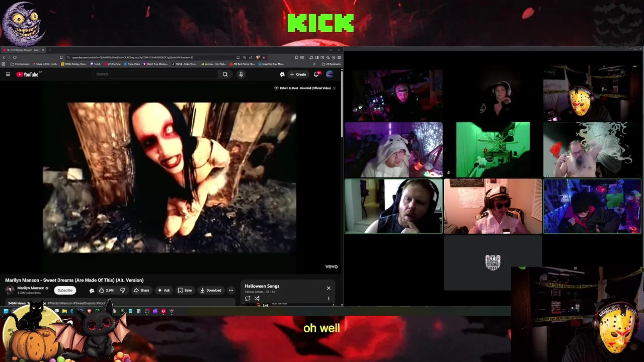The width and height of the screenshot is (644, 362).
Task: Select the Key to Survival logo tile
Action: click(x=493, y=262)
